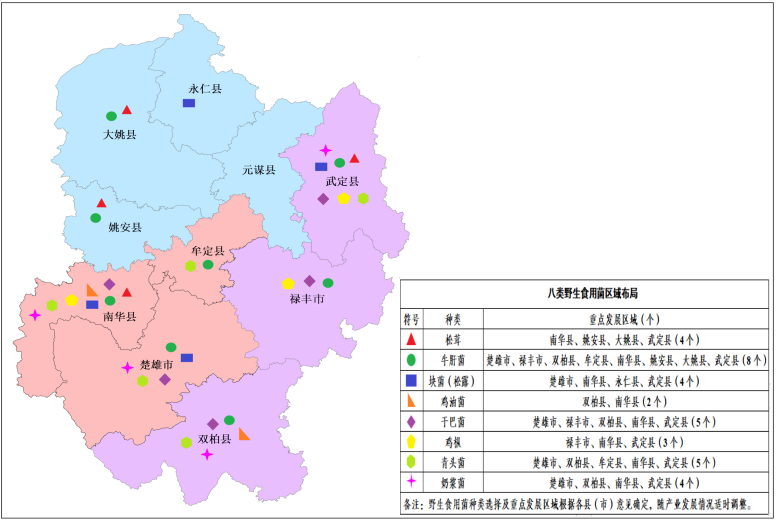777x520 pixels.
Task: Select the red triangle marker in 大姚县
Action: [127, 109]
